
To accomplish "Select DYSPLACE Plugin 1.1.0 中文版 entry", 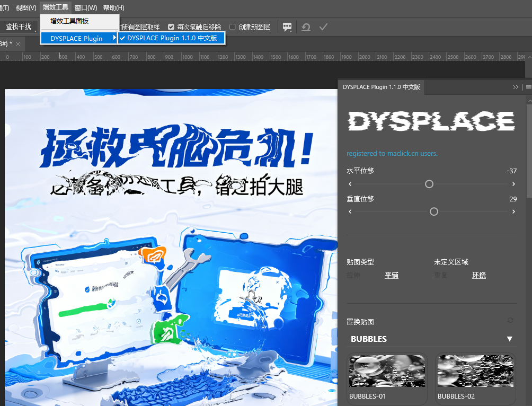I will 171,38.
